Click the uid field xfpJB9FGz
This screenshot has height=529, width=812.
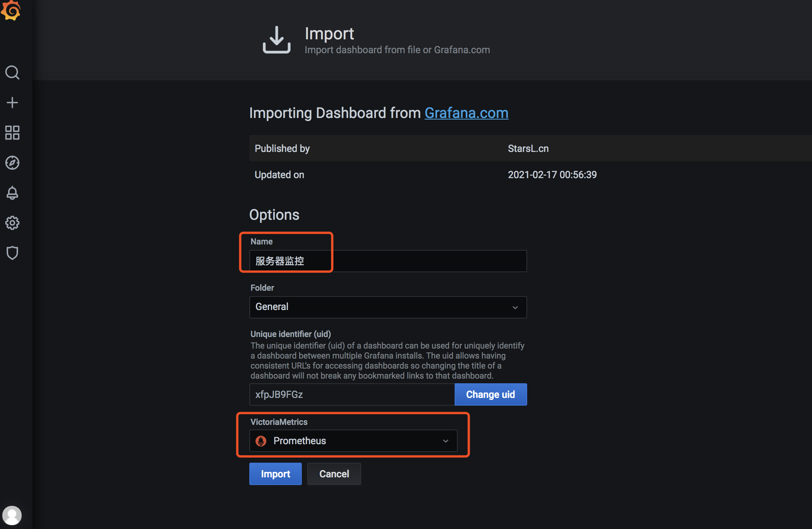tap(352, 394)
